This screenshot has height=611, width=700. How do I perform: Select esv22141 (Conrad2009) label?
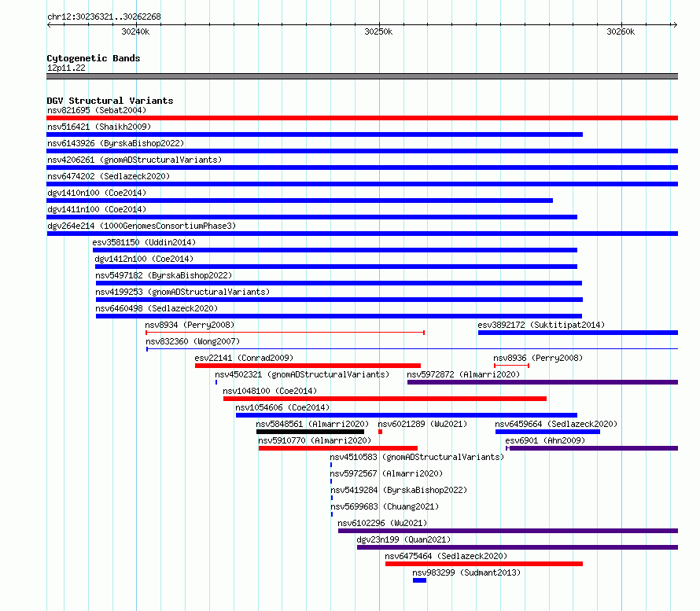(244, 358)
